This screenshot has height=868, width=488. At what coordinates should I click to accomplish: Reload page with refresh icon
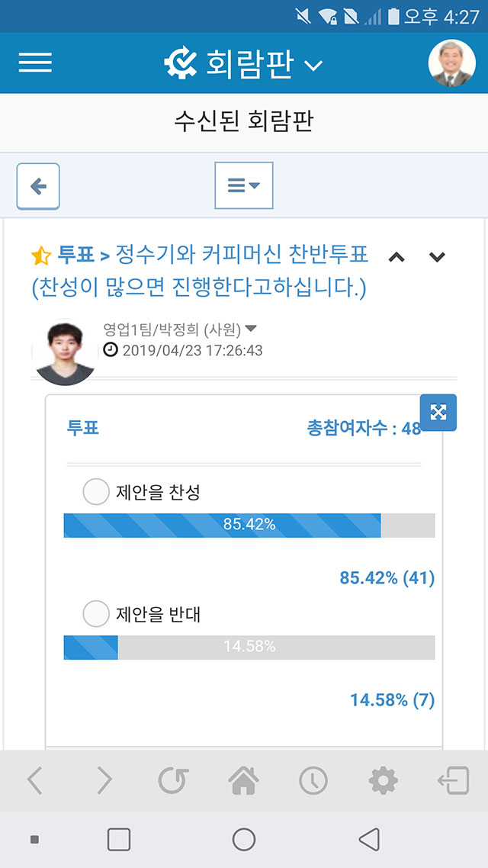(x=174, y=780)
